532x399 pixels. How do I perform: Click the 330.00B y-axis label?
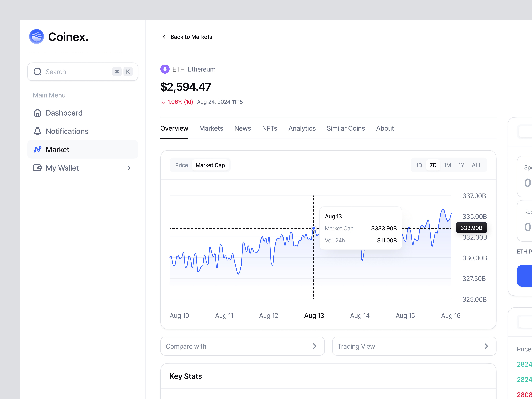coord(474,258)
